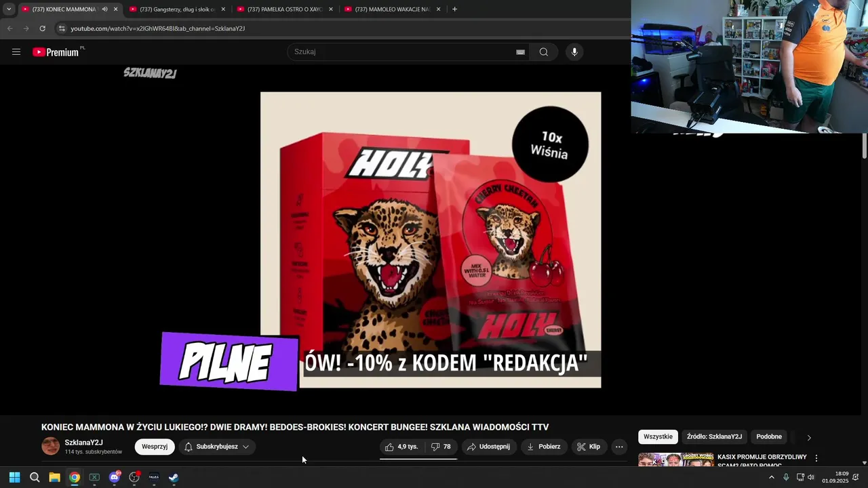Select the Źródło: SzklanaY2J chip
868x488 pixels.
tap(714, 437)
